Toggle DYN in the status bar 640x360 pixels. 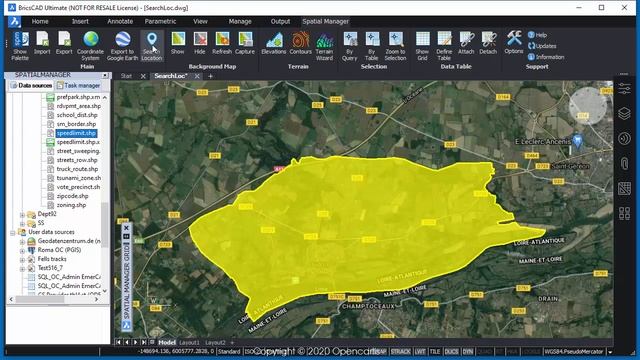[468, 351]
